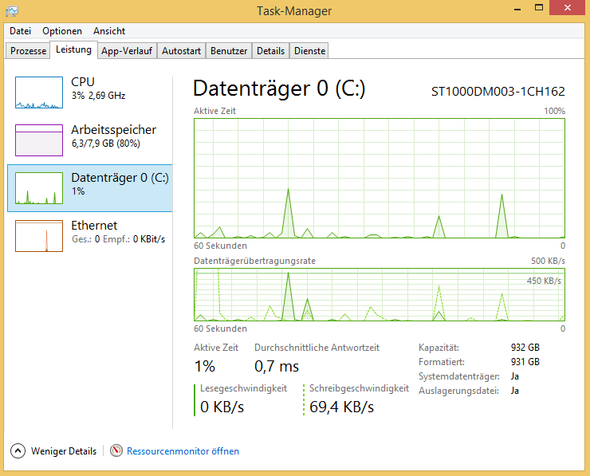The width and height of the screenshot is (590, 476).
Task: Select the Ethernet network graph thumbnail
Action: click(x=39, y=236)
